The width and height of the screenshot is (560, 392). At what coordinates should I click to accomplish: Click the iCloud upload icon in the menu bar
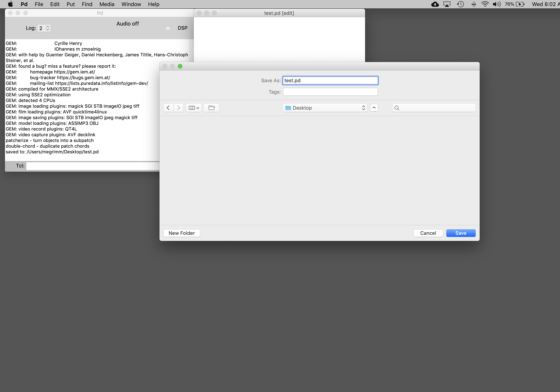tap(435, 4)
